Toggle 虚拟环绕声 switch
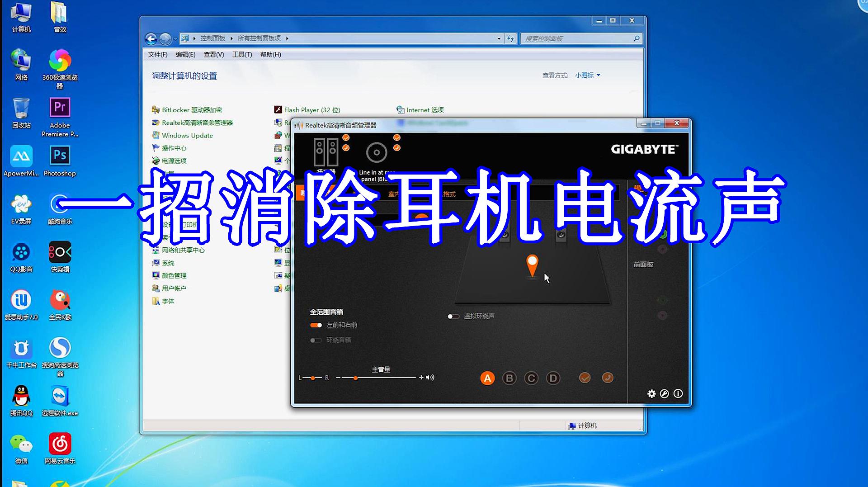The height and width of the screenshot is (487, 868). click(453, 316)
